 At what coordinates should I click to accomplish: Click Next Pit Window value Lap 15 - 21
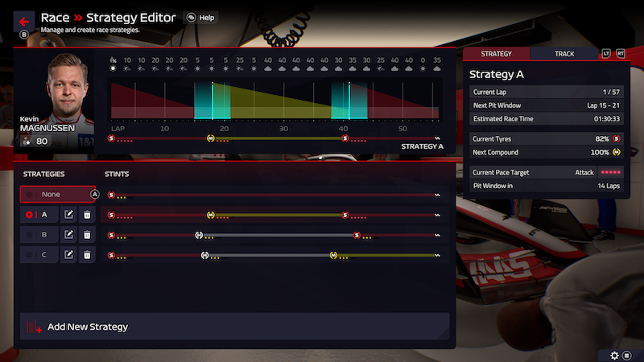[603, 105]
